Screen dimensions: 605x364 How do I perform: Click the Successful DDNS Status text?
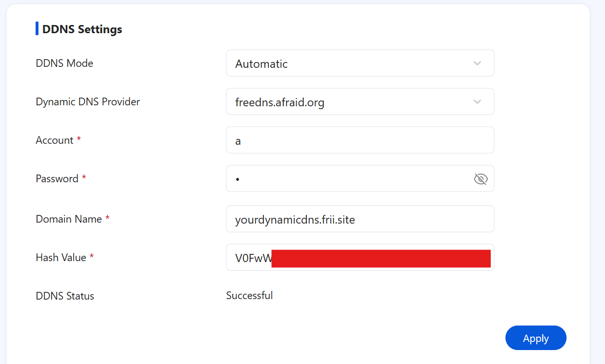250,295
